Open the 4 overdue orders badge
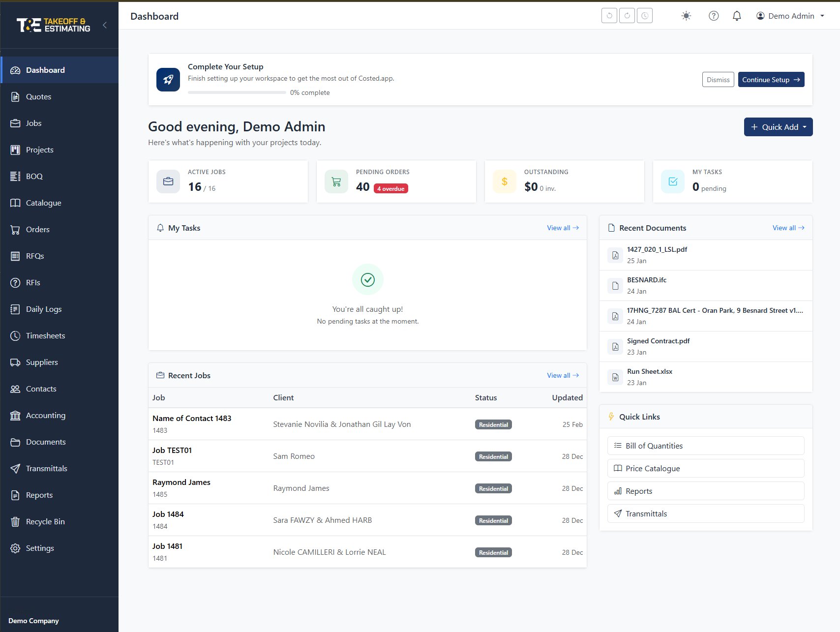The width and height of the screenshot is (840, 632). (x=391, y=189)
